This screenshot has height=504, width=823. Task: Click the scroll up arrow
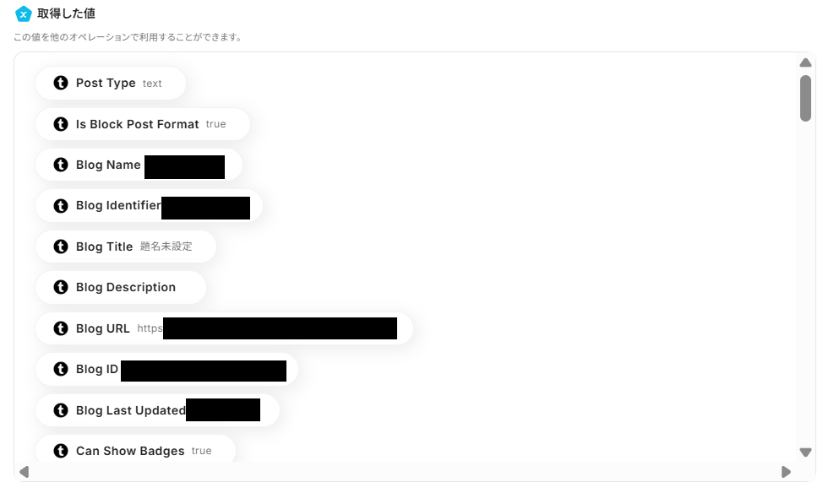[x=806, y=63]
